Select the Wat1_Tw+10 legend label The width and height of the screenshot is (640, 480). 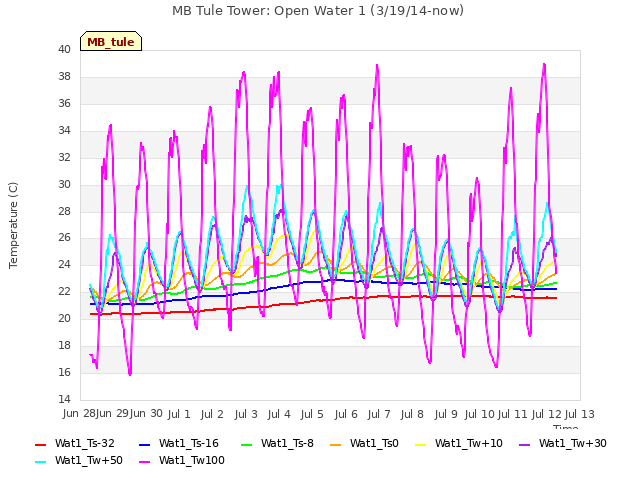[x=469, y=443]
